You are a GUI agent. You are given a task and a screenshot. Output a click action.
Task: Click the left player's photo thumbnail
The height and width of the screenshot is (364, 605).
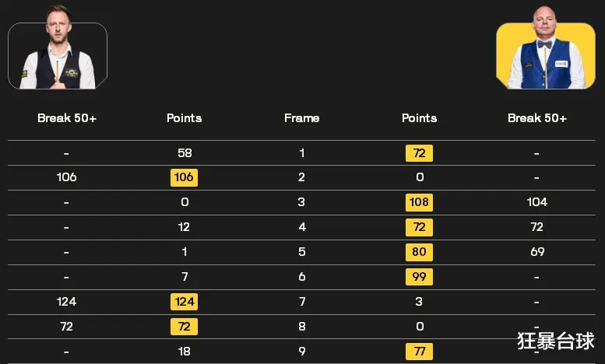coord(58,47)
